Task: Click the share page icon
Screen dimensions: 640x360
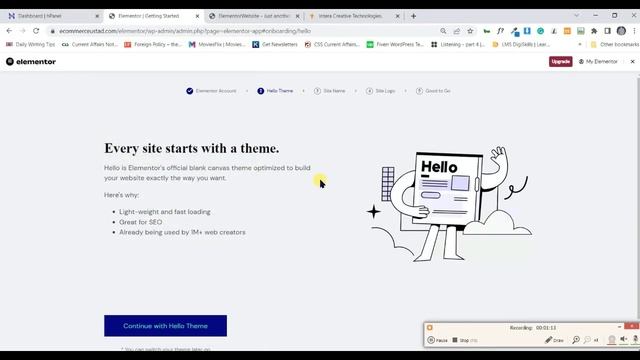Action: coord(457,31)
